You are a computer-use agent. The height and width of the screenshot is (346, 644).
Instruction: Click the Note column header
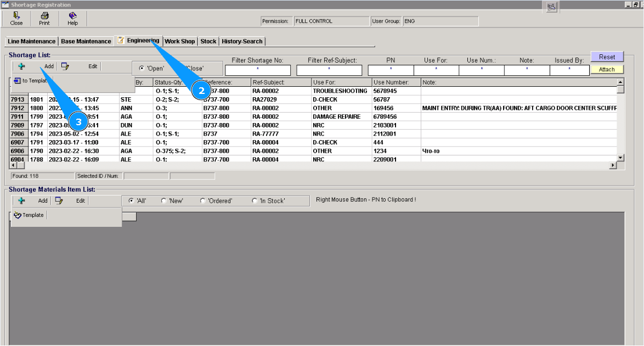519,82
